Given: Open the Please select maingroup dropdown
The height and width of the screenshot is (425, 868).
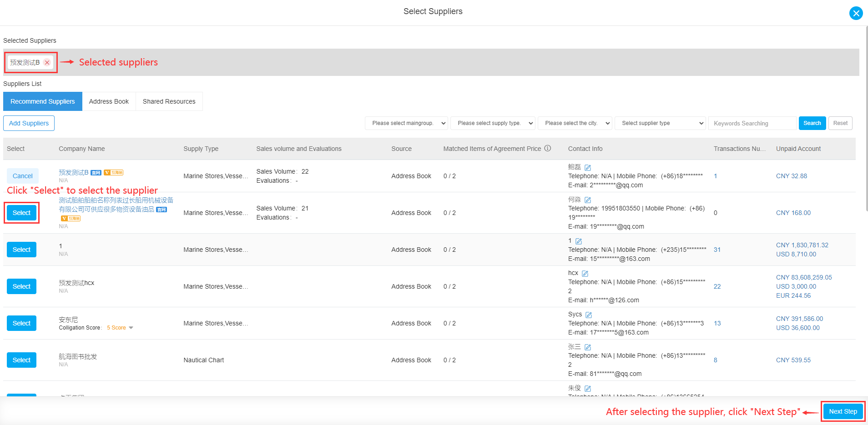Looking at the screenshot, I should [x=407, y=123].
